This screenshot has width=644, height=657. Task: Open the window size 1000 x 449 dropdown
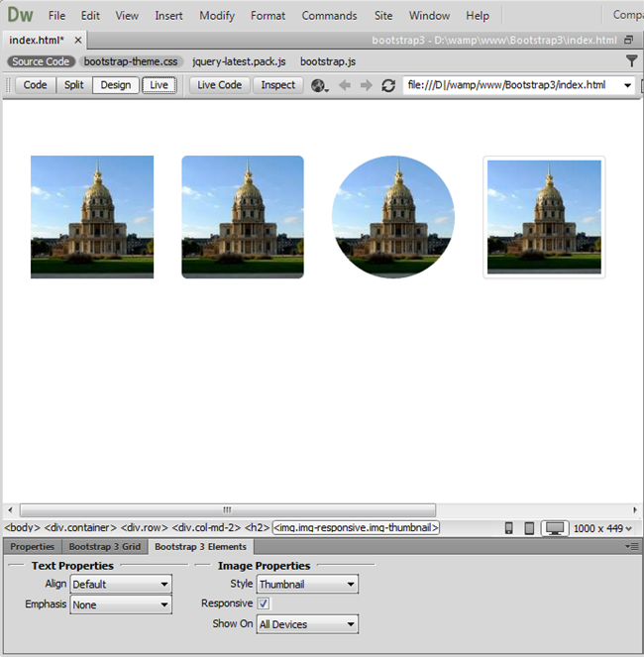click(x=602, y=528)
